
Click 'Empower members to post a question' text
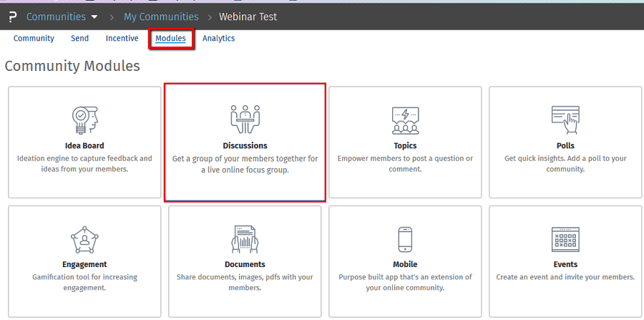tap(406, 164)
